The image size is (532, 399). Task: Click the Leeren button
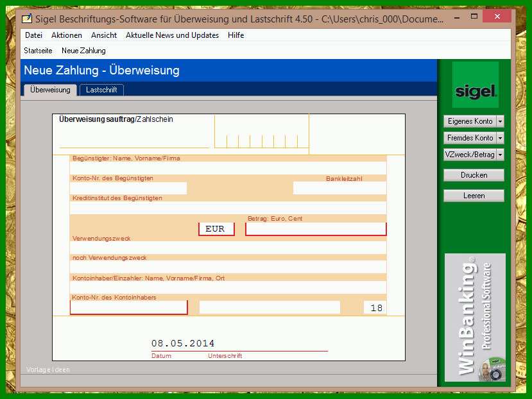474,196
